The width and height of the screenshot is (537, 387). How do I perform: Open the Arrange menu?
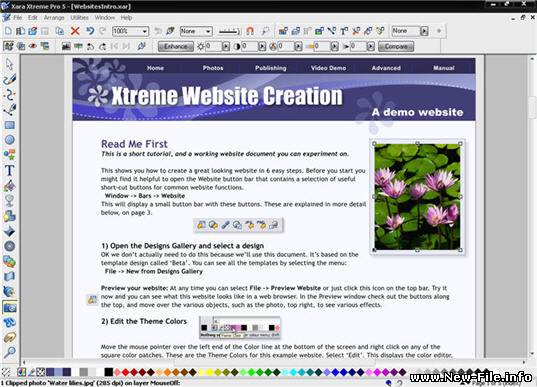coord(54,17)
